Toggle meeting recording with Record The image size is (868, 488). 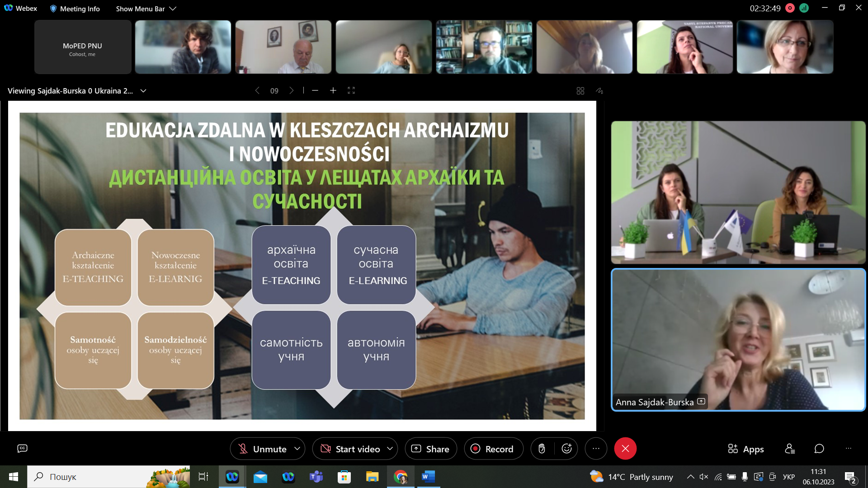[493, 449]
